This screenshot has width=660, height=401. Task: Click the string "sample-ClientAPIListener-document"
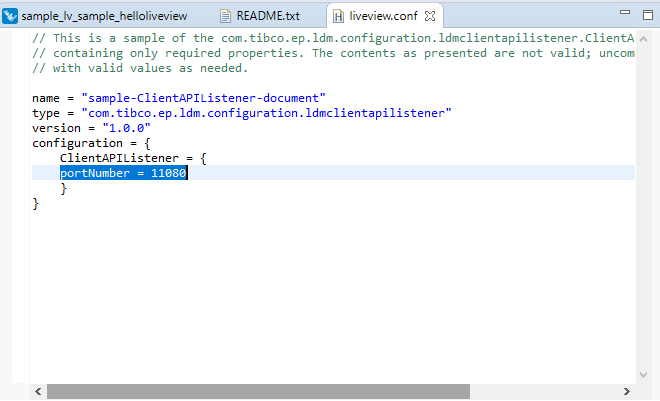203,98
